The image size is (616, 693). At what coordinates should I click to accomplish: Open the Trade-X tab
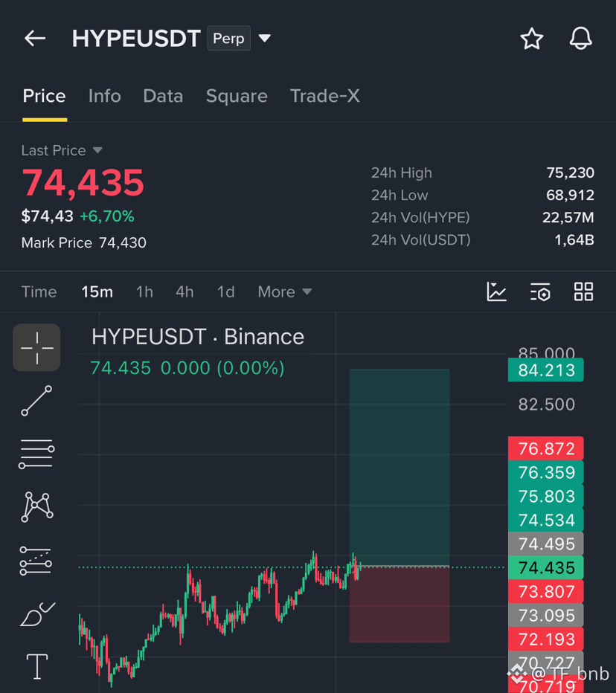tap(325, 96)
